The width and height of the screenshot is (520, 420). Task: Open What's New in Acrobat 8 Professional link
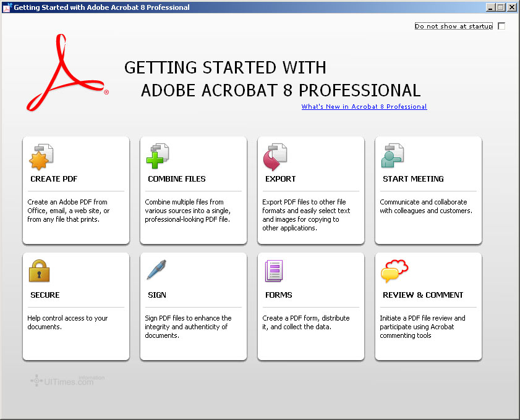click(x=364, y=107)
